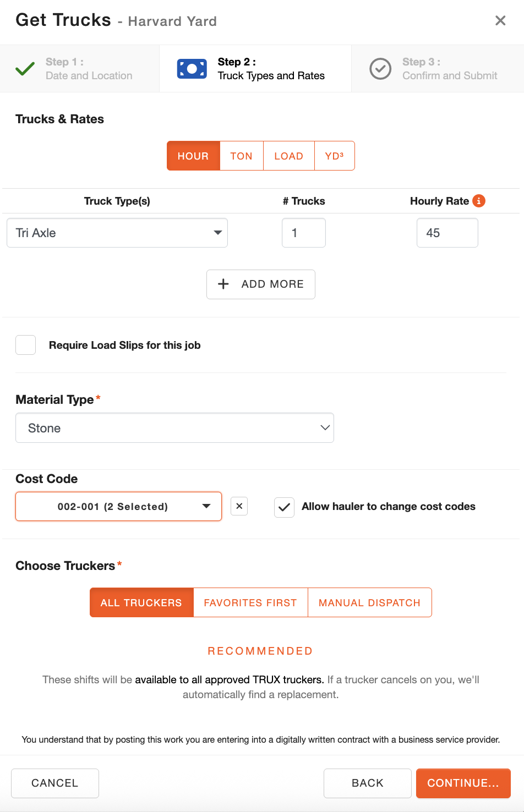
Task: Select the TON rate option
Action: tap(241, 156)
